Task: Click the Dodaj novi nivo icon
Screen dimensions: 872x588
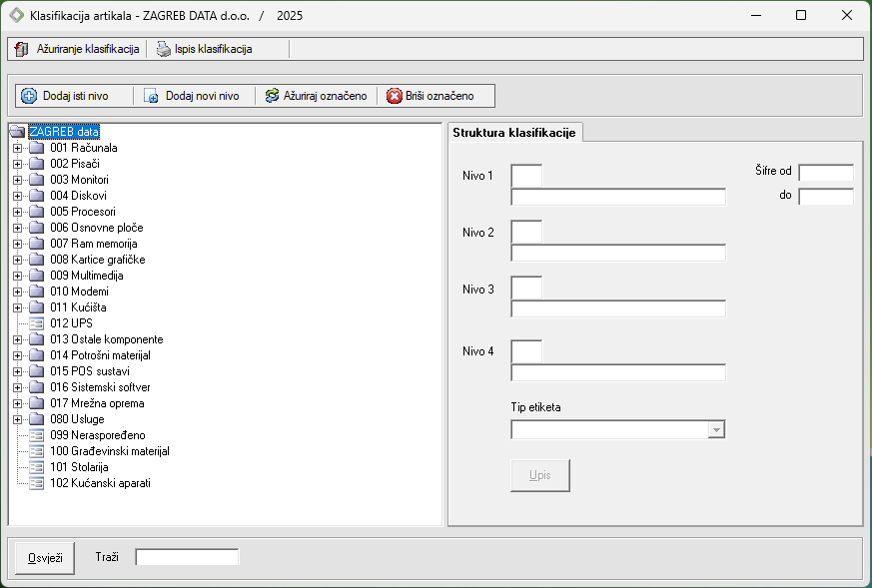Action: pyautogui.click(x=152, y=96)
